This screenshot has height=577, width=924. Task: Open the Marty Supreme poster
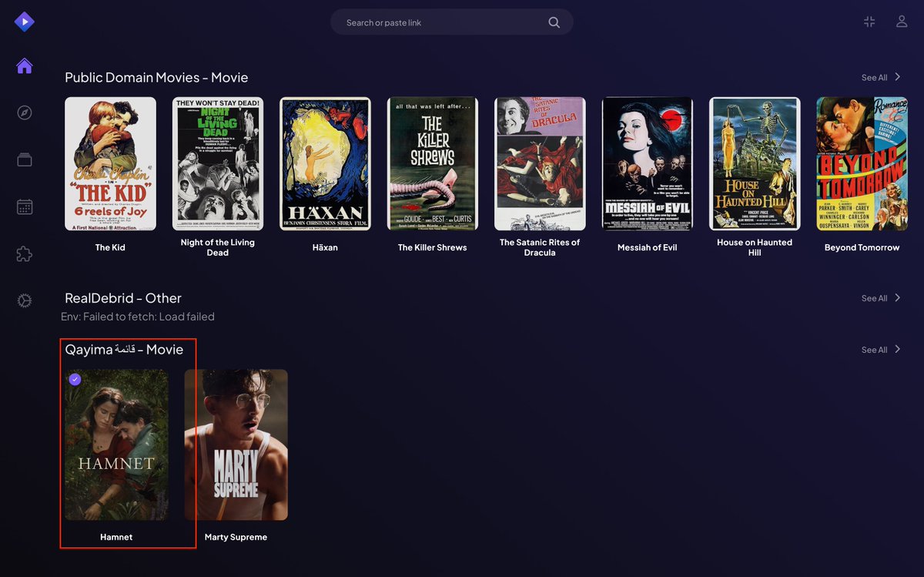pyautogui.click(x=236, y=444)
